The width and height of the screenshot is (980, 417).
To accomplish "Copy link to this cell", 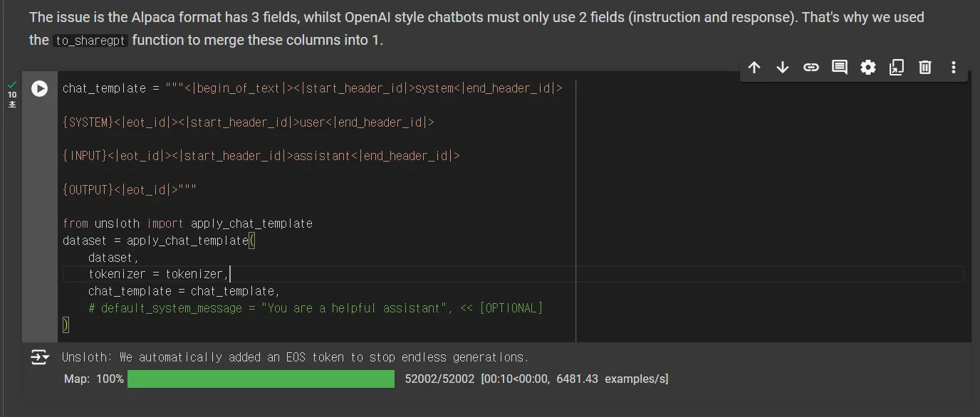I will click(x=811, y=68).
